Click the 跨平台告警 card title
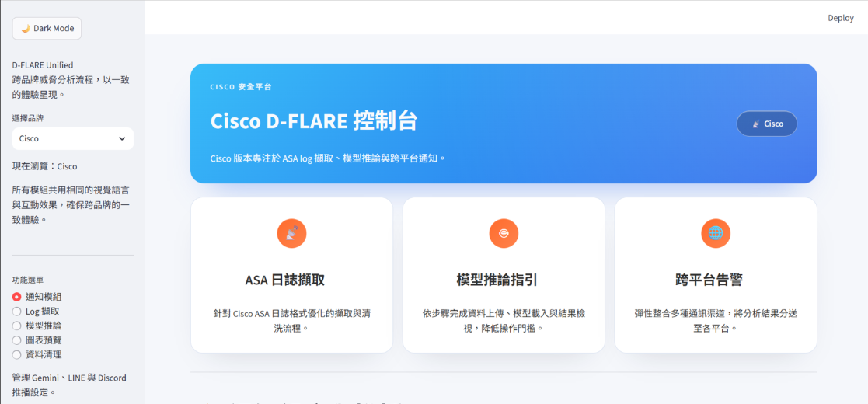 (716, 280)
